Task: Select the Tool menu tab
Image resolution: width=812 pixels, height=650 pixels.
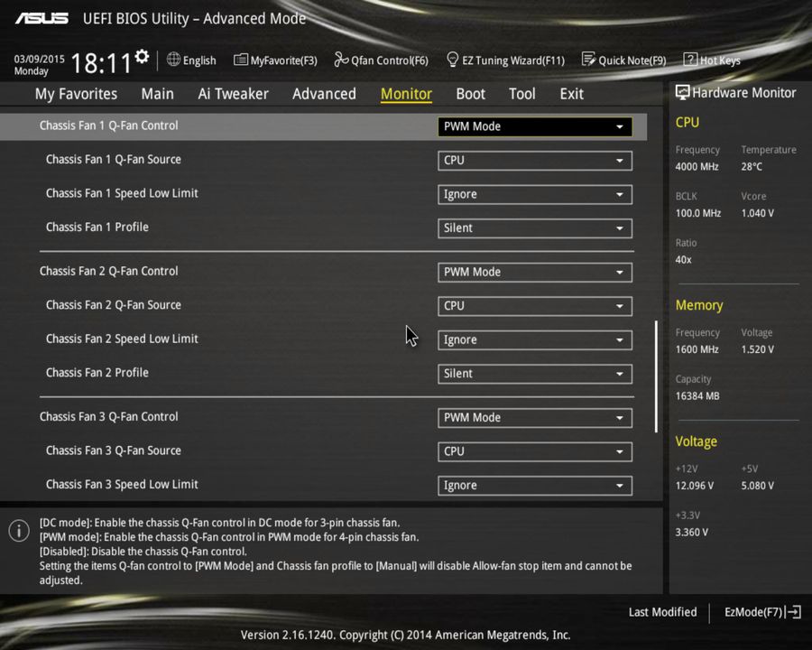Action: (x=521, y=93)
